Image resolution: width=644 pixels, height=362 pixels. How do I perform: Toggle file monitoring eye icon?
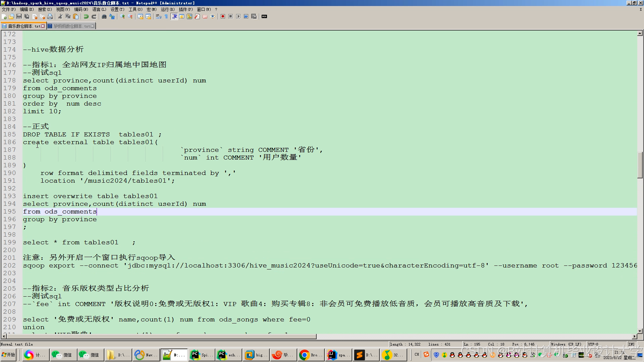click(x=213, y=16)
